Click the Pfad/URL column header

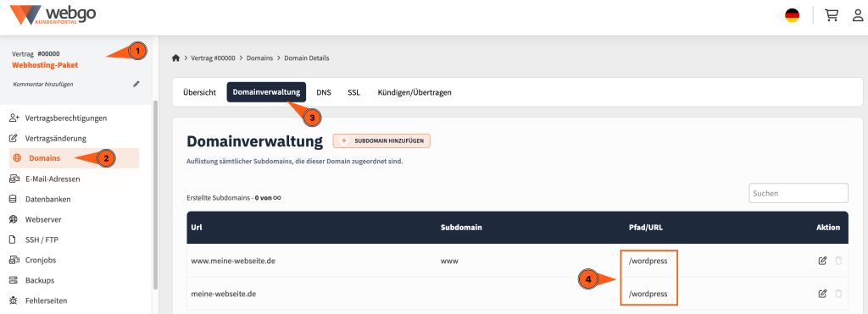(x=645, y=227)
